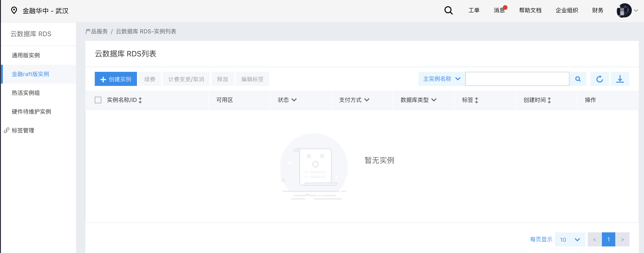Sort by 创建时间 column arrows
644x253 pixels.
click(x=549, y=100)
